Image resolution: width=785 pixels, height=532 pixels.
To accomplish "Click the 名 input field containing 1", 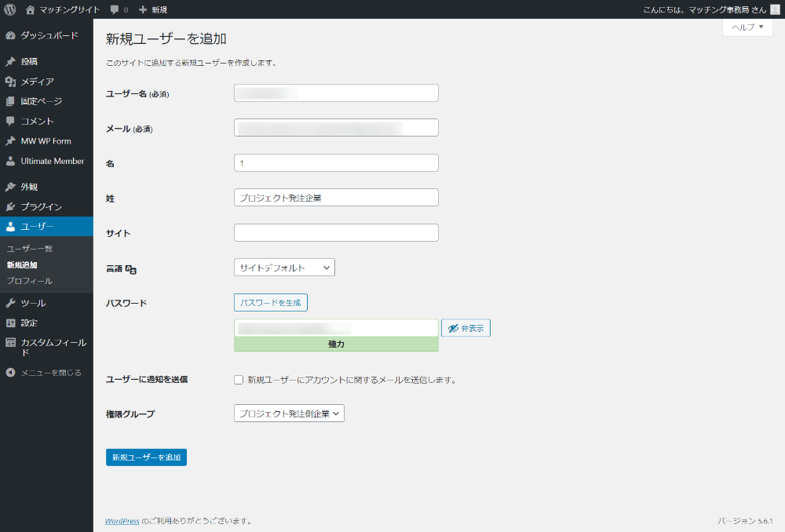I will point(336,162).
